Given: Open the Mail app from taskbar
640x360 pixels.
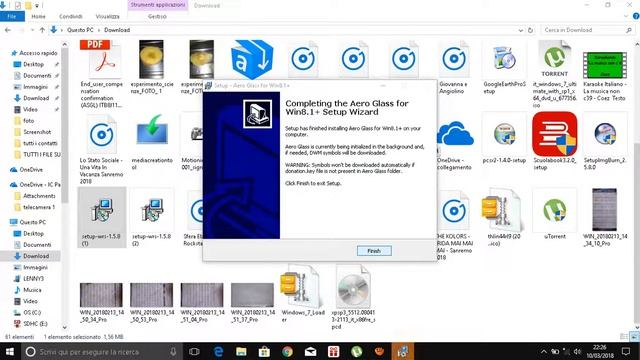Looking at the screenshot, I should pos(311,351).
